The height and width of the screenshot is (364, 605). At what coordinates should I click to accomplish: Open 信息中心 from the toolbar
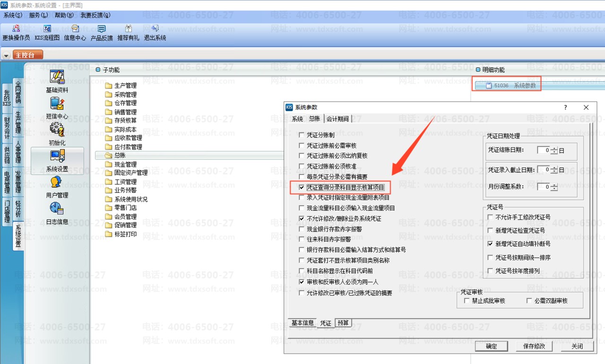[x=75, y=29]
